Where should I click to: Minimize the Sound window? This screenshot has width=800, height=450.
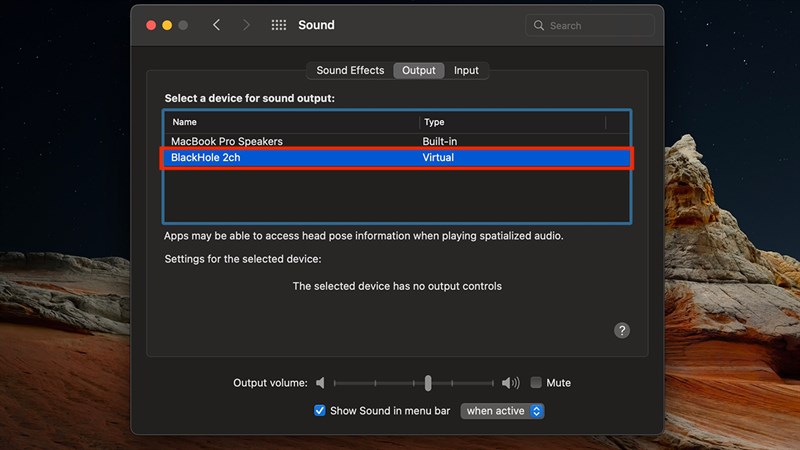point(167,25)
